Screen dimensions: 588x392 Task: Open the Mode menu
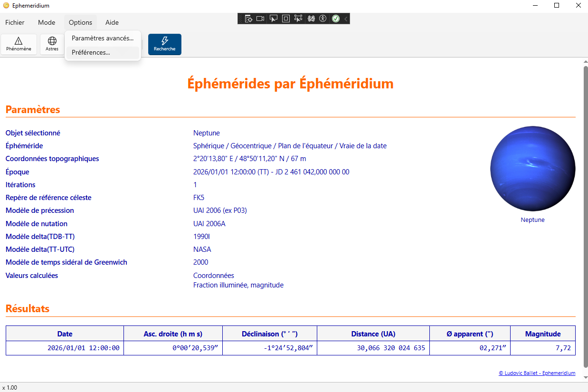pyautogui.click(x=47, y=22)
